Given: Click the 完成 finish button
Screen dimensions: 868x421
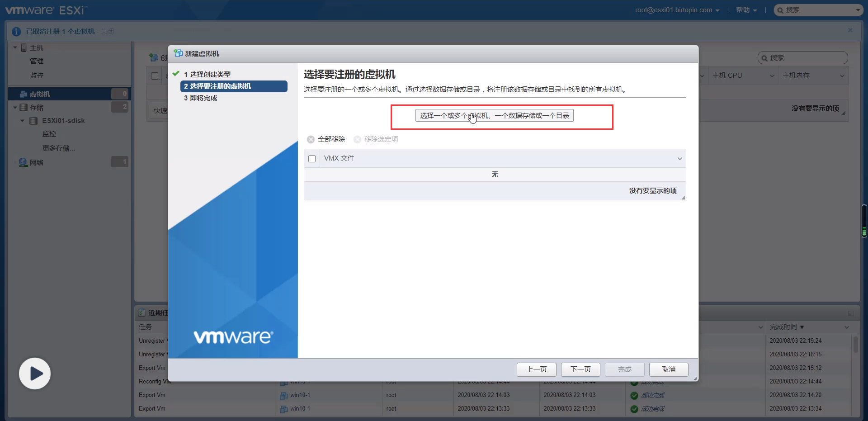Looking at the screenshot, I should 625,369.
